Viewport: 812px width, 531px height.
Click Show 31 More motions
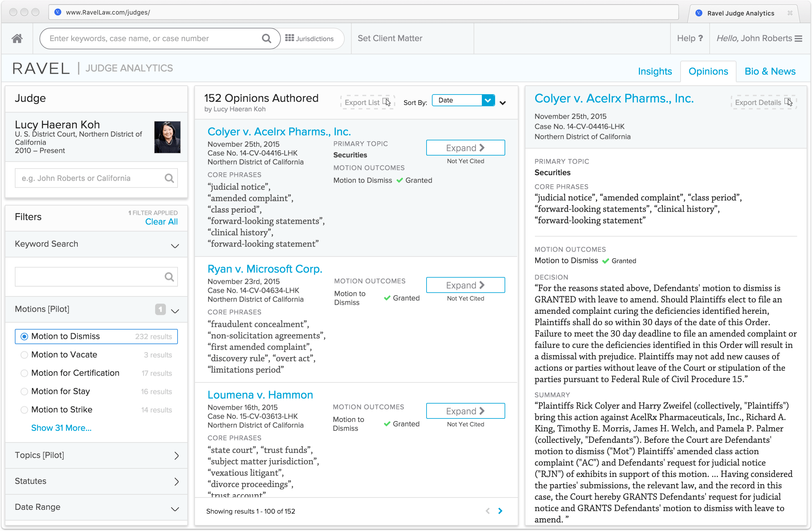click(61, 428)
